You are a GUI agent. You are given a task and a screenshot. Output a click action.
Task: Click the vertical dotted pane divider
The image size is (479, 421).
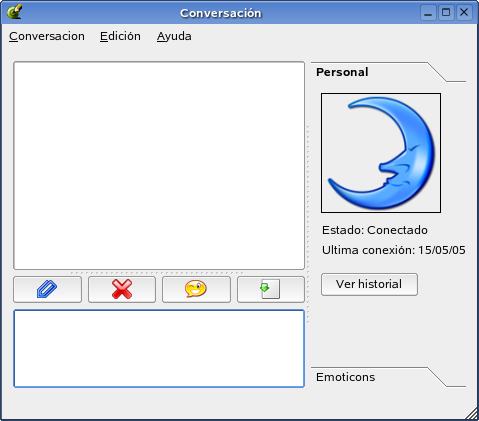(308, 224)
